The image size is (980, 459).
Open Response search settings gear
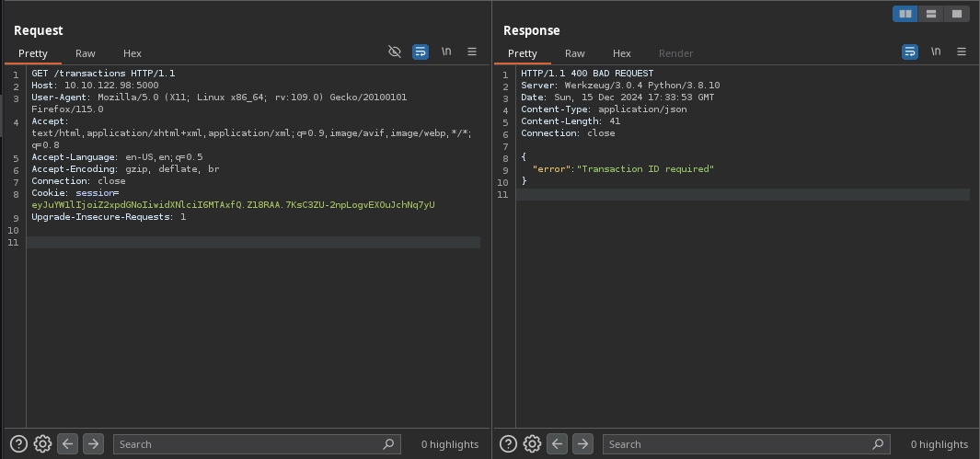(x=532, y=444)
